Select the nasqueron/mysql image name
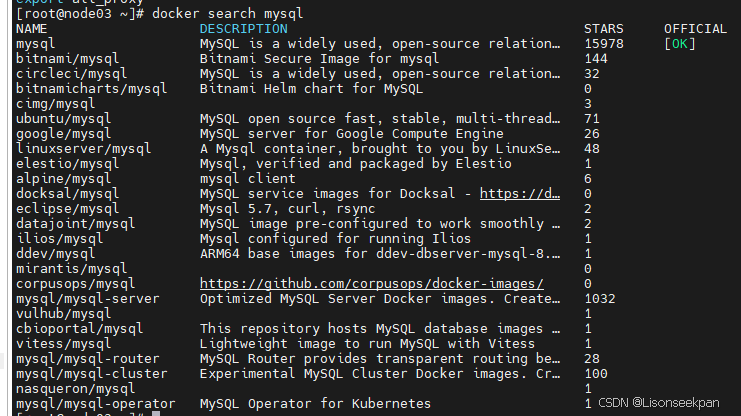This screenshot has height=416, width=741. tap(76, 389)
